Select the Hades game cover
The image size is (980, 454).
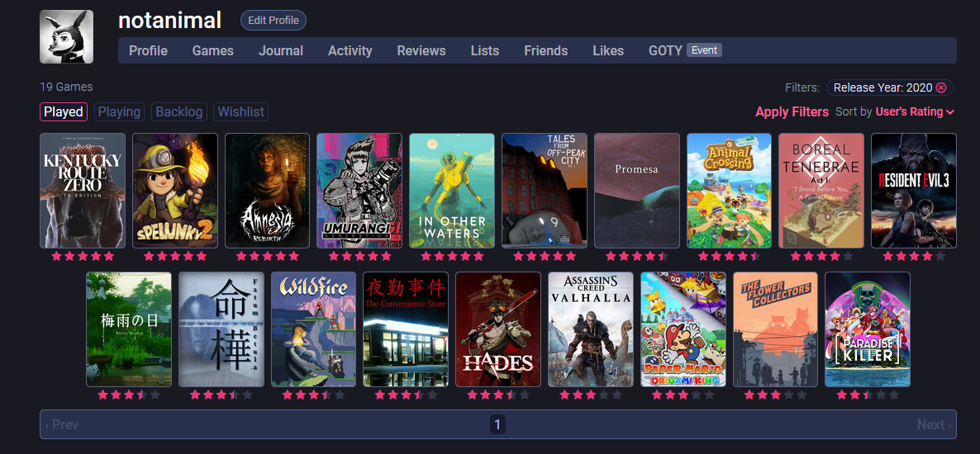tap(497, 329)
